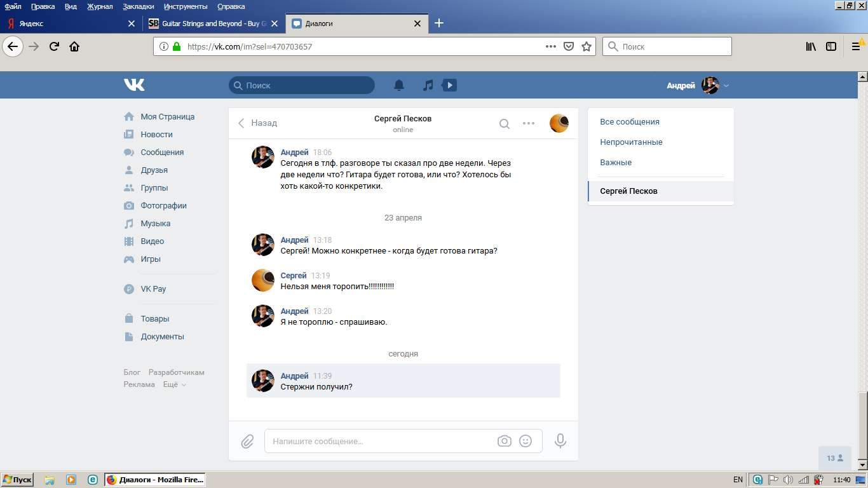Click the video player icon in VK header
Viewport: 868px width, 488px height.
[449, 85]
